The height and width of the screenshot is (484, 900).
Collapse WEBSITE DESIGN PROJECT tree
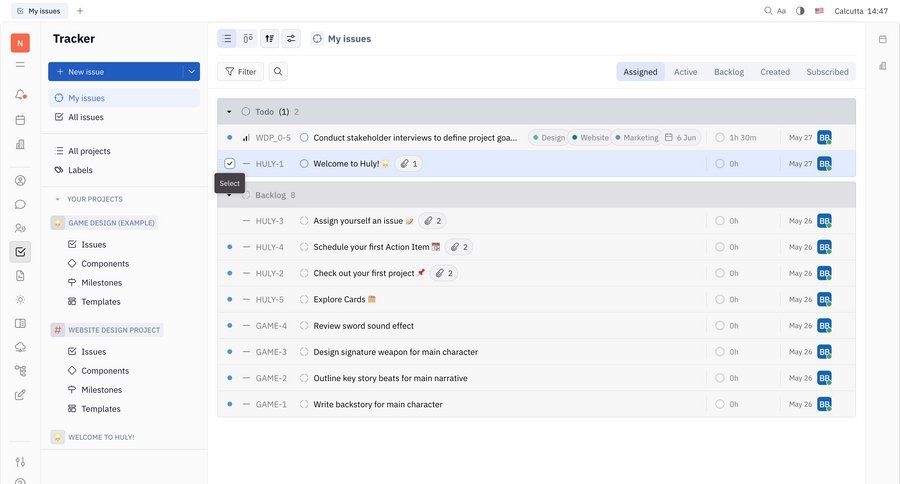coord(107,330)
